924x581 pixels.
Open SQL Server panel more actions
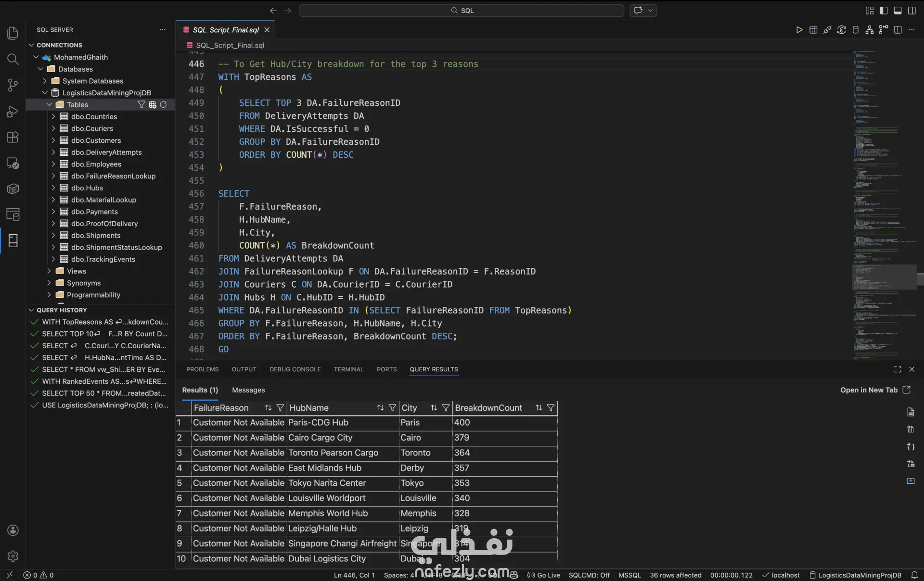click(x=163, y=30)
